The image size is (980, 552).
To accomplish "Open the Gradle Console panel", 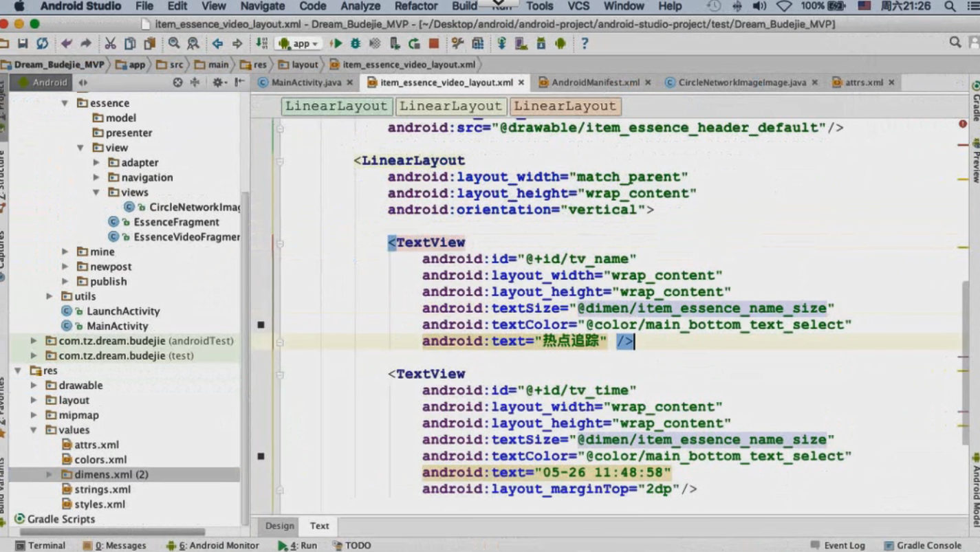I will point(922,545).
